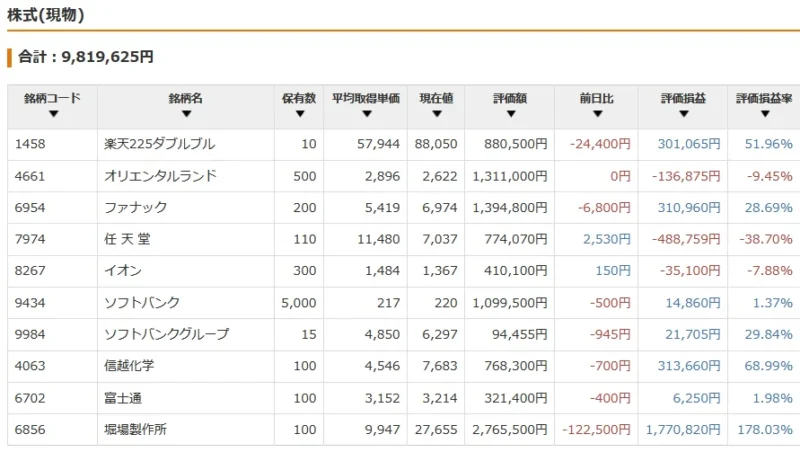This screenshot has width=800, height=452.
Task: Click holding count 5,000 for ソフトバンク
Action: (x=299, y=303)
